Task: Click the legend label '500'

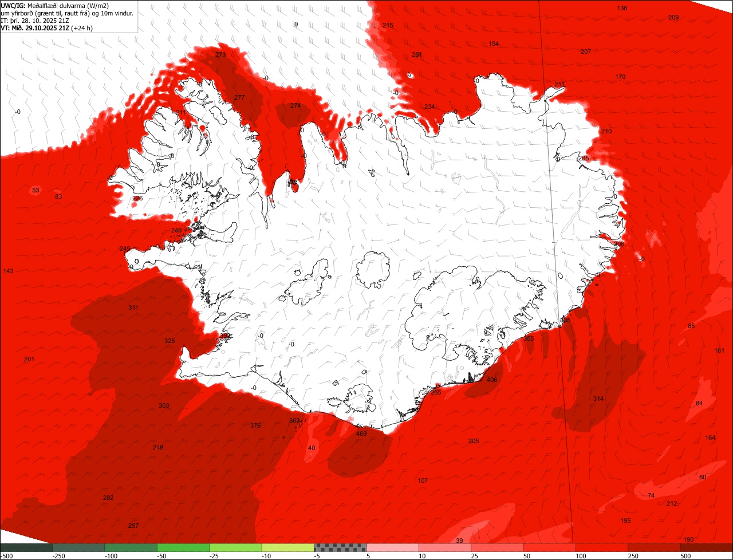Action: (686, 556)
